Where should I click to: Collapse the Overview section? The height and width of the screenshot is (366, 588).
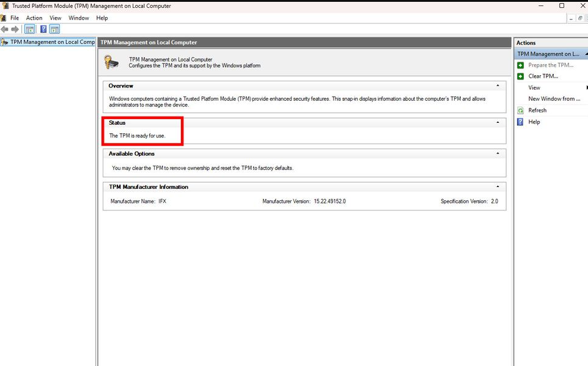(x=498, y=86)
